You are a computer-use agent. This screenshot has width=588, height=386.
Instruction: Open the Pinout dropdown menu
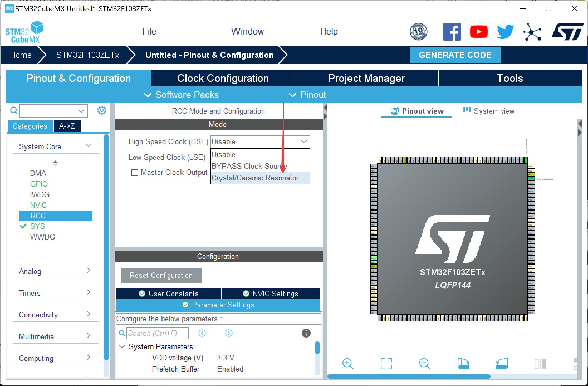pos(307,95)
